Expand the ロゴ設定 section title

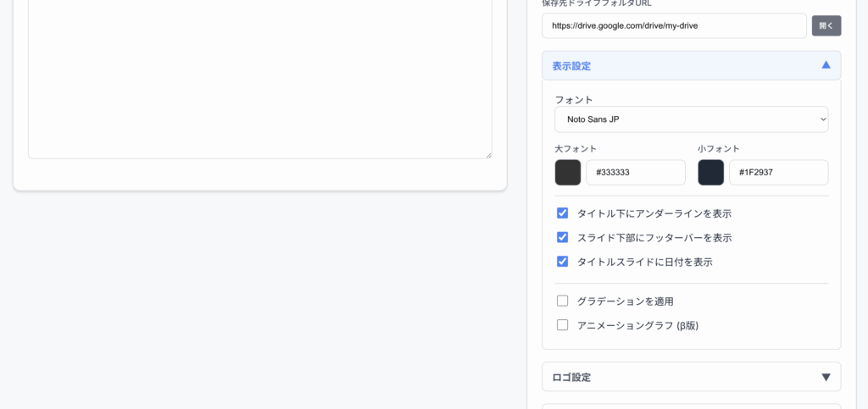[571, 378]
